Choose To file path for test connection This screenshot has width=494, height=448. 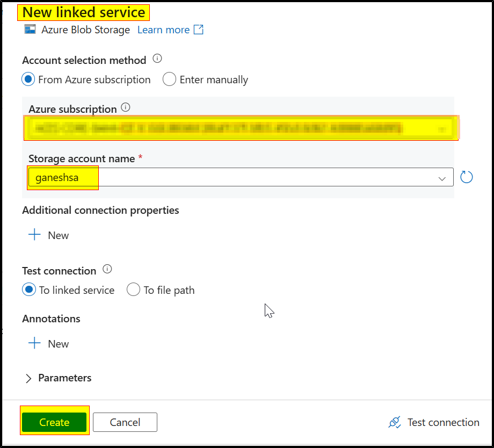133,290
